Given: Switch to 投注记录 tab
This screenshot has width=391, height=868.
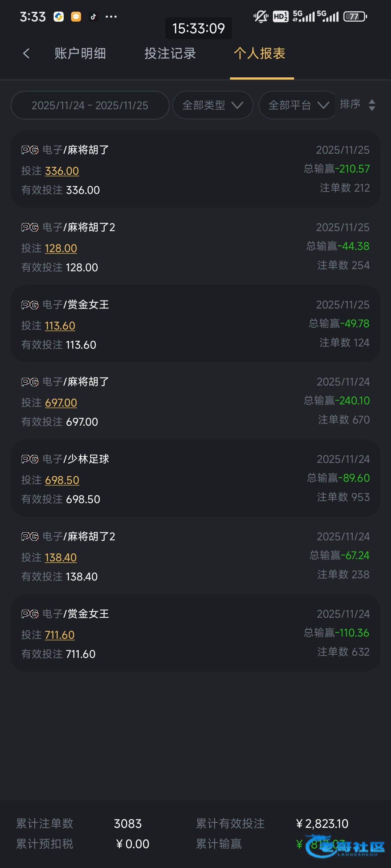Looking at the screenshot, I should click(x=170, y=54).
